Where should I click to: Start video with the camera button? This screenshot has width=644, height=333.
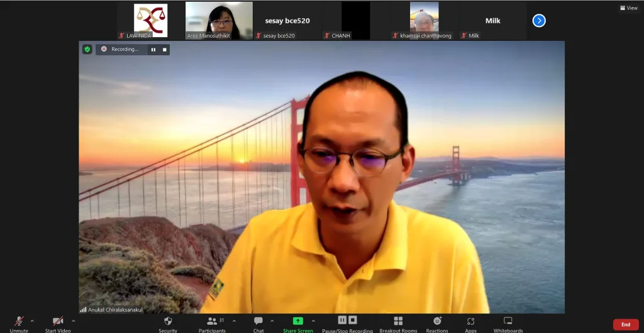pos(58,323)
